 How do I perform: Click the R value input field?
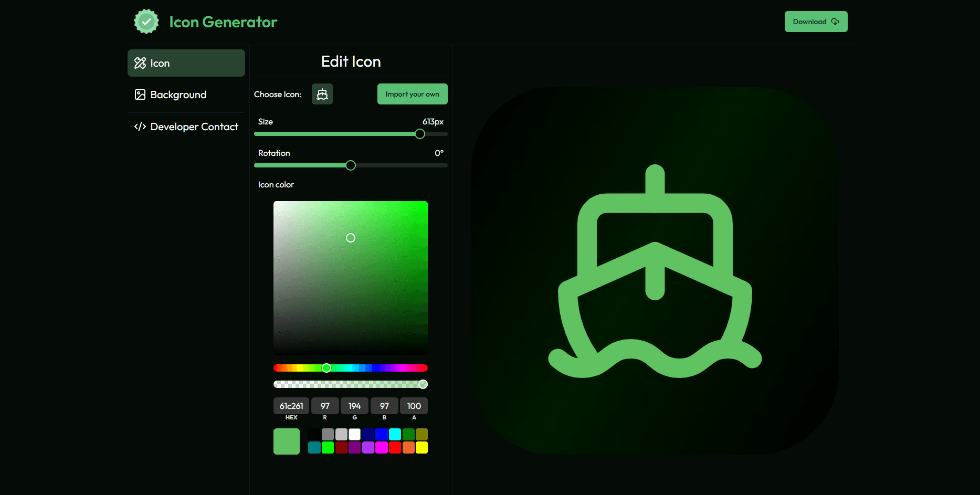[325, 406]
